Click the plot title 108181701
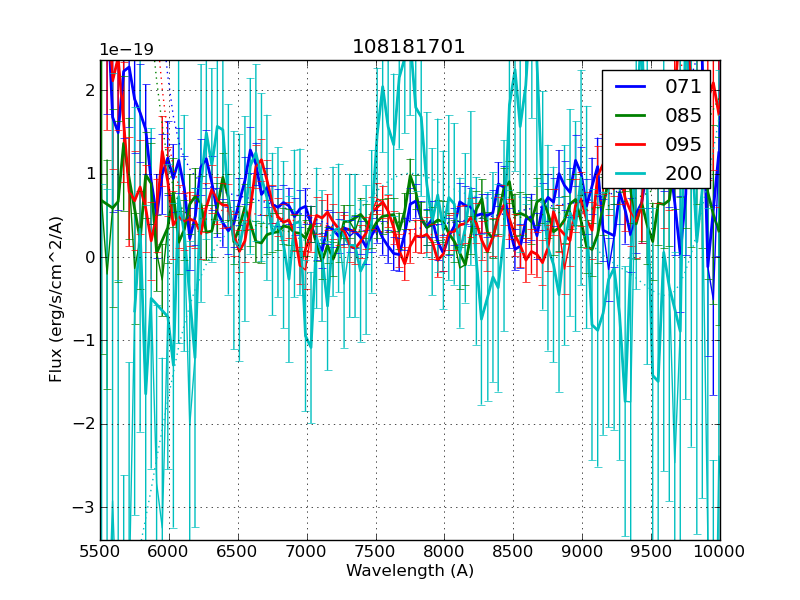This screenshot has height=600, width=800. click(x=409, y=47)
